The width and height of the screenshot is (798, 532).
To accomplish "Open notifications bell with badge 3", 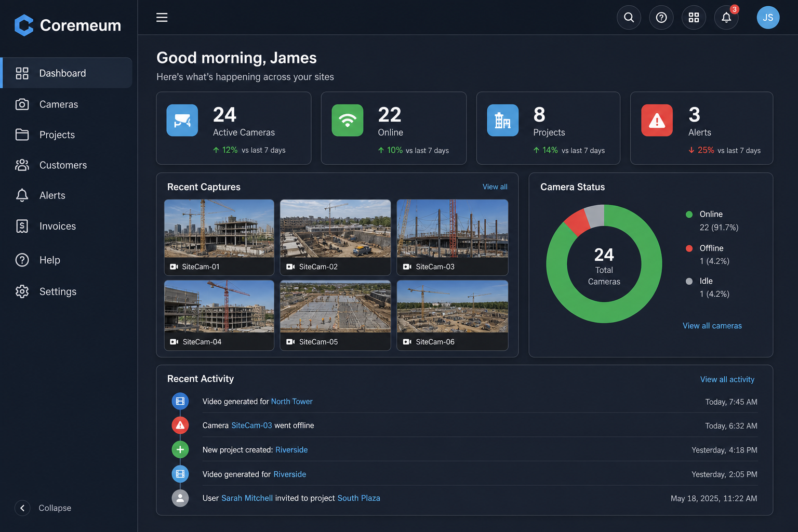I will pos(726,18).
